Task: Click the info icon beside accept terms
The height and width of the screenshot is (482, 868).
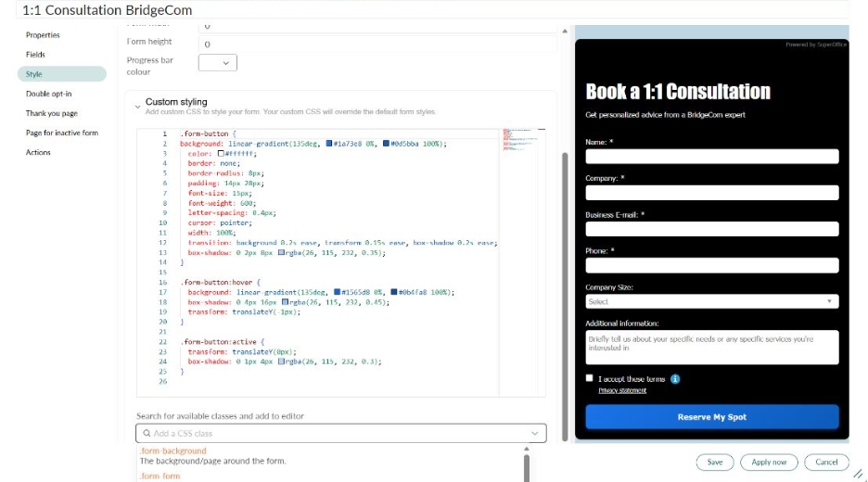Action: click(x=675, y=379)
